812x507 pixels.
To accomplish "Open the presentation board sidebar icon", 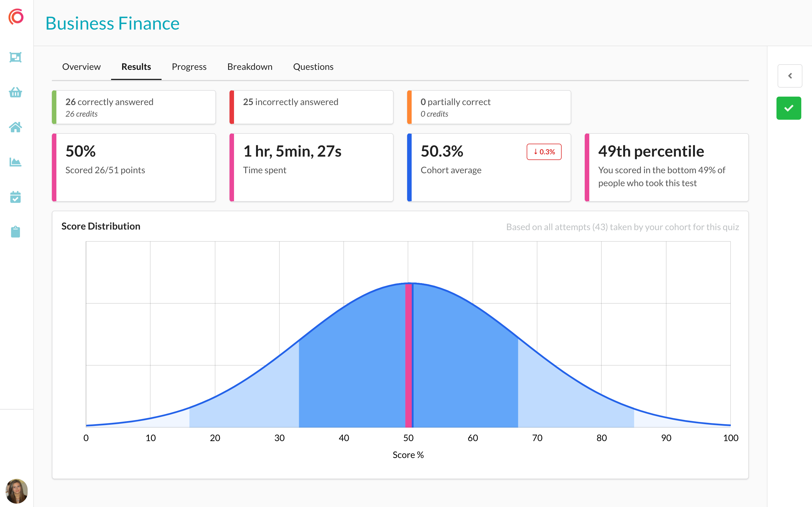I will tap(16, 57).
